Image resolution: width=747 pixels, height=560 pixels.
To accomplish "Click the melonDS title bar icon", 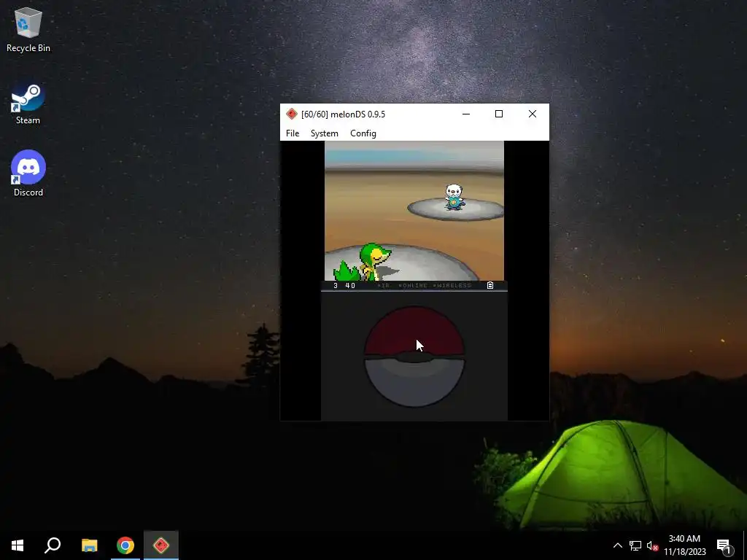I will [292, 114].
